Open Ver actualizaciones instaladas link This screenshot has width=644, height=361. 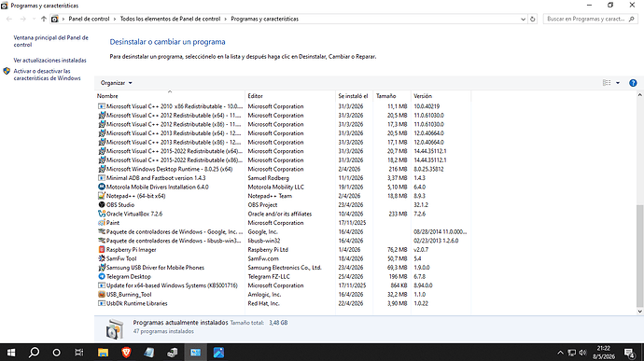(50, 61)
